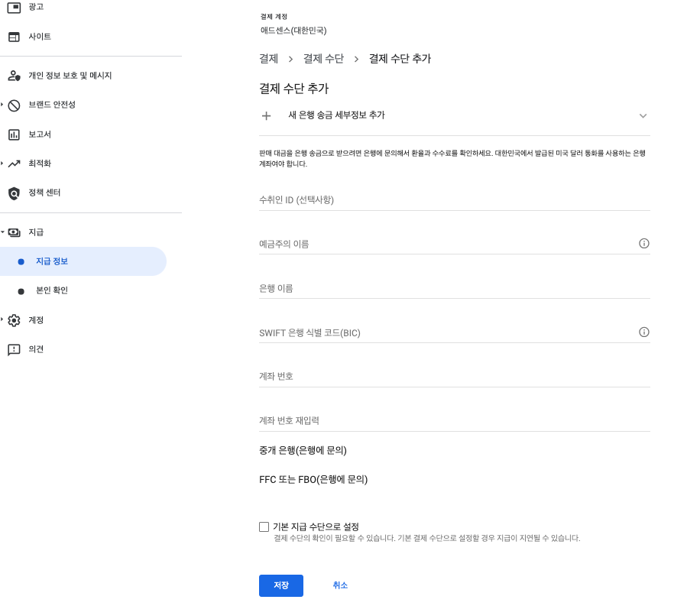Screen dimensions: 700x606
Task: Click the 브랜드 안전성 blocked icon
Action: coord(14,105)
